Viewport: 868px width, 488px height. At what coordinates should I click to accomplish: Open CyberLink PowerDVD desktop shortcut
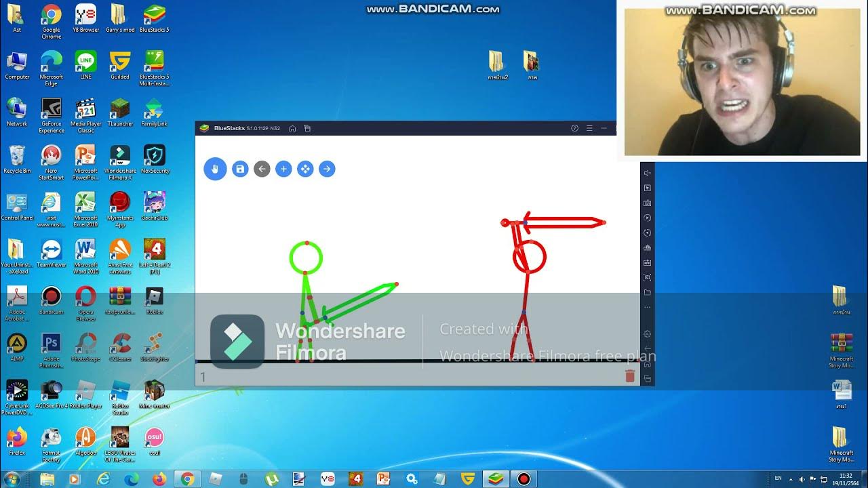coord(17,397)
